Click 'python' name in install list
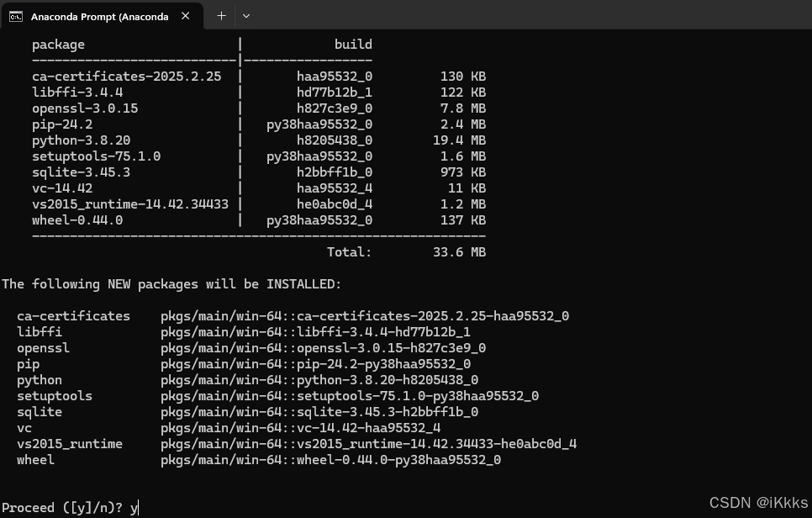 coord(40,381)
